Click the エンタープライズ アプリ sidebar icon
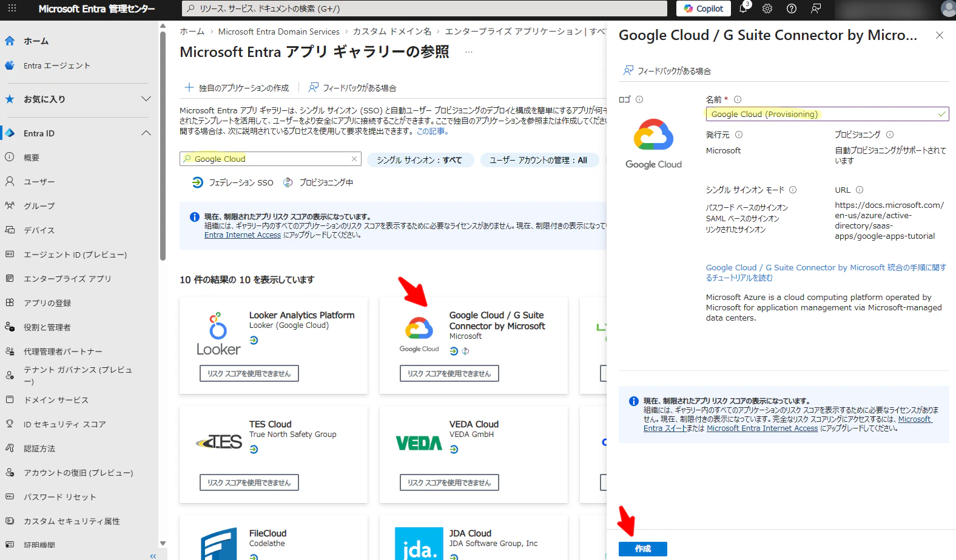The height and width of the screenshot is (560, 956). [x=10, y=279]
